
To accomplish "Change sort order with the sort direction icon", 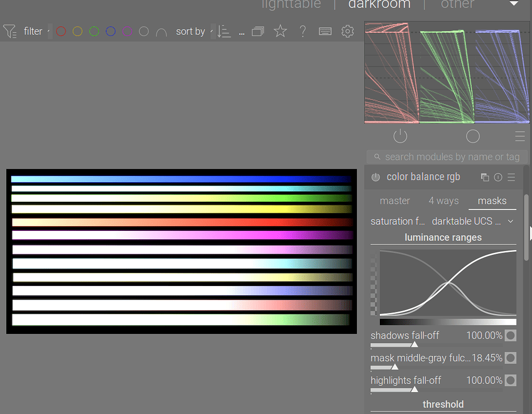I will 224,31.
